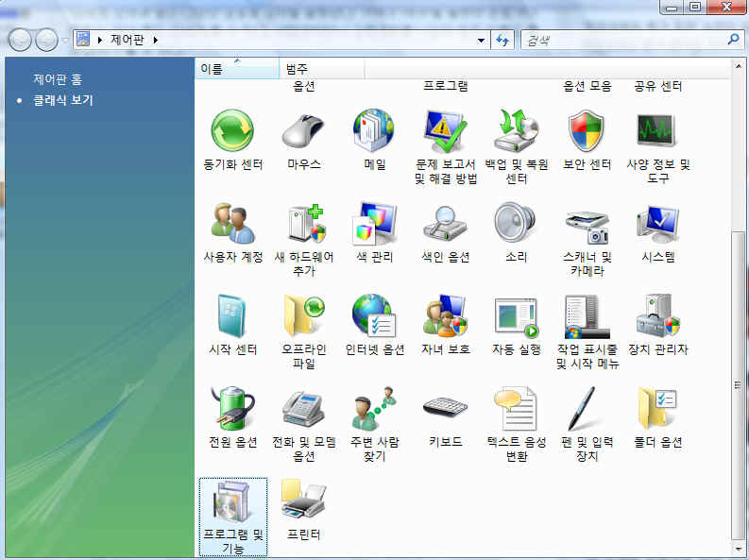Click the Back navigation button
Image resolution: width=749 pixels, height=560 pixels.
tap(20, 40)
